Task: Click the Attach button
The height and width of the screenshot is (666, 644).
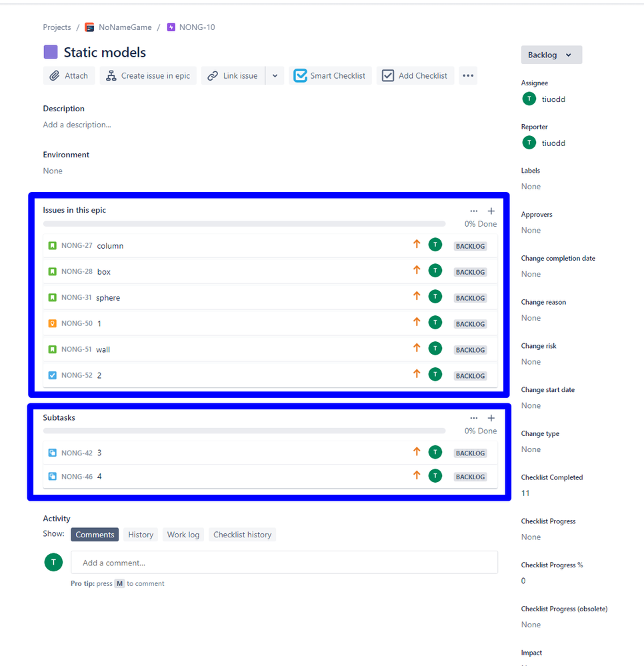Action: 69,76
